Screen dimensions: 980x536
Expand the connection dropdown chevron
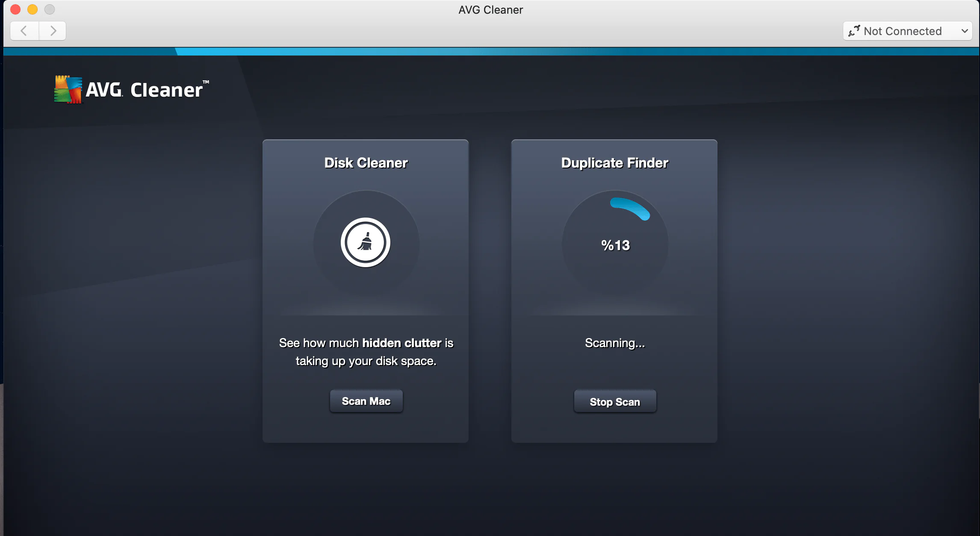(x=965, y=31)
